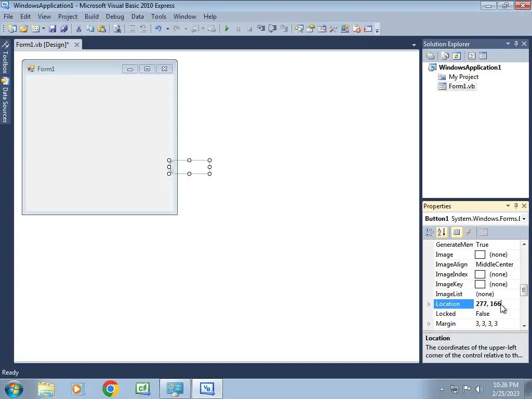This screenshot has width=532, height=399.
Task: Click the Properties Window toolbar icon
Action: point(311,29)
